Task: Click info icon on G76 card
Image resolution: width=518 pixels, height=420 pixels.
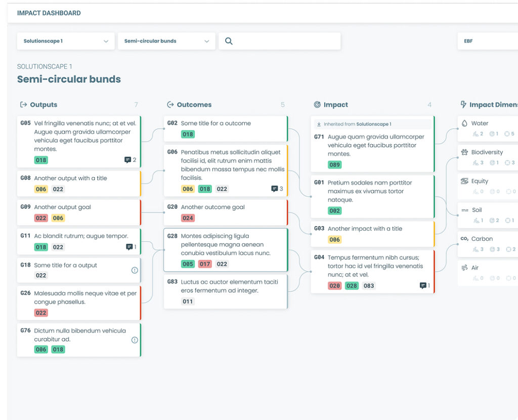Action: [x=135, y=340]
